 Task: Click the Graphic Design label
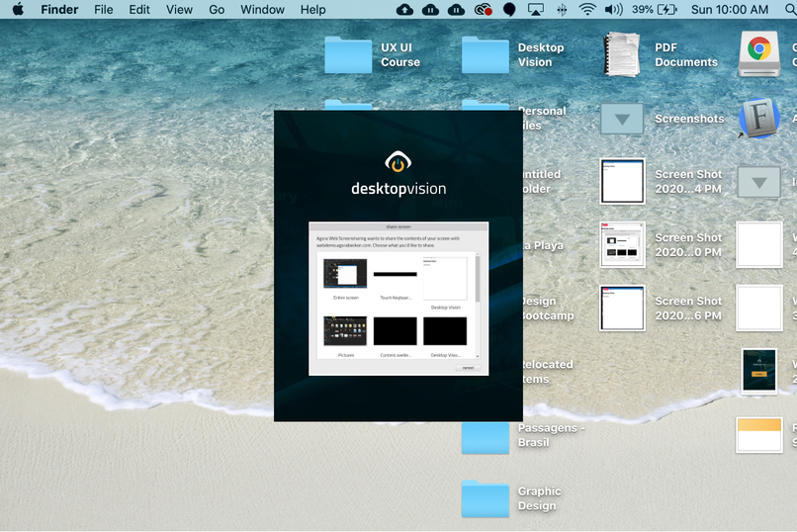pos(539,498)
